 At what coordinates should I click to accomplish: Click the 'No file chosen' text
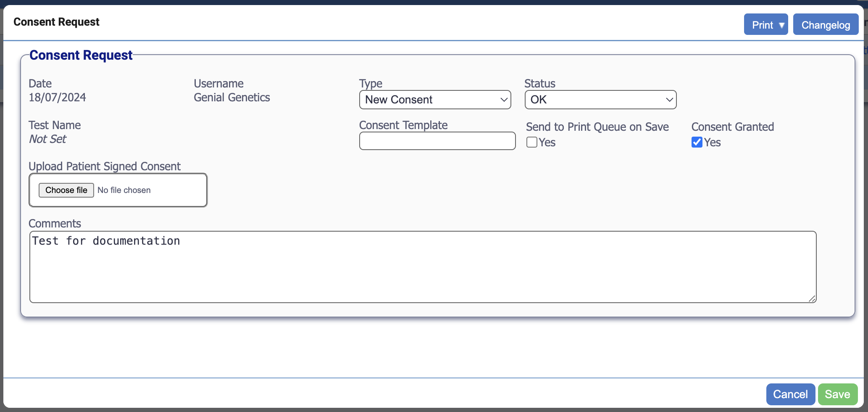click(124, 190)
